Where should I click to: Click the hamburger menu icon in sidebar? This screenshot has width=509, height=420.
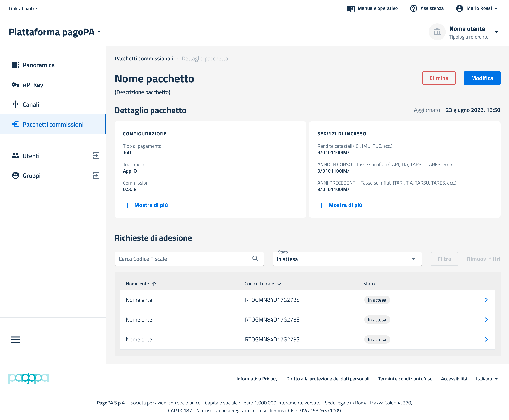(16, 339)
